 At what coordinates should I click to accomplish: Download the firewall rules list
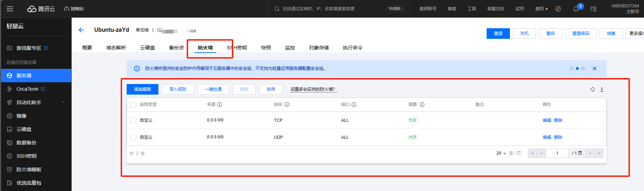click(602, 89)
